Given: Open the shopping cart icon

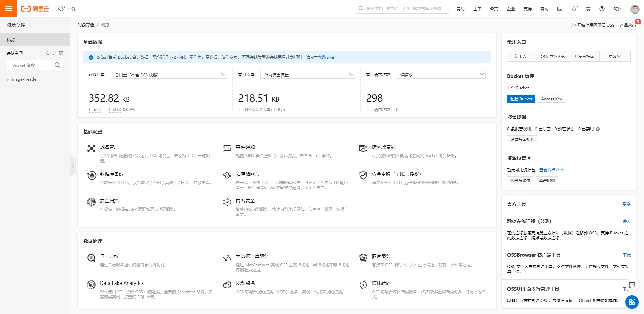Looking at the screenshot, I should point(588,9).
